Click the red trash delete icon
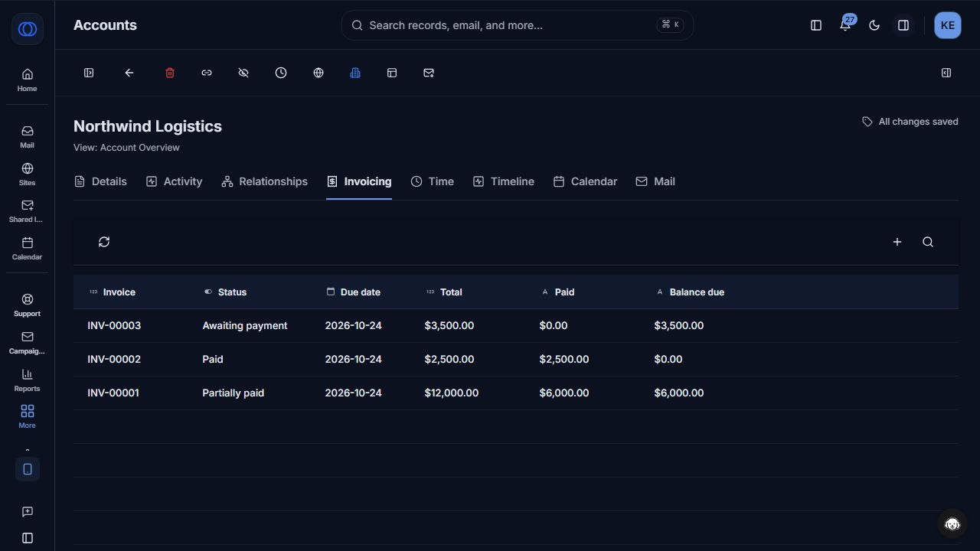980x551 pixels. click(x=170, y=73)
